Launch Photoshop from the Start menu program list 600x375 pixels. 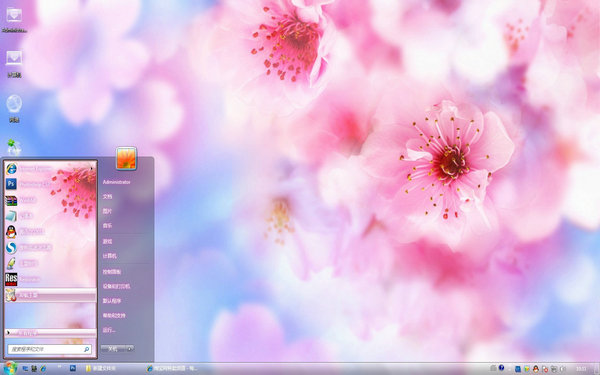click(50, 184)
